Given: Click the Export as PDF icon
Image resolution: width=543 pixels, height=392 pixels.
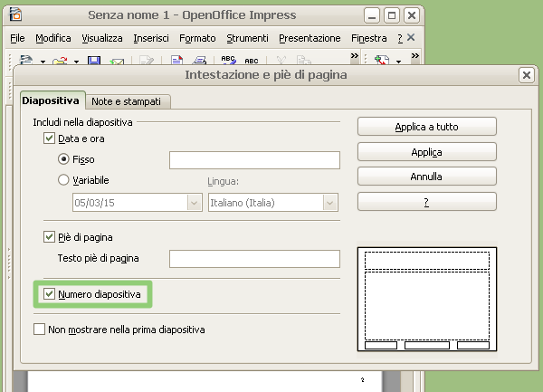Looking at the screenshot, I should (x=177, y=61).
